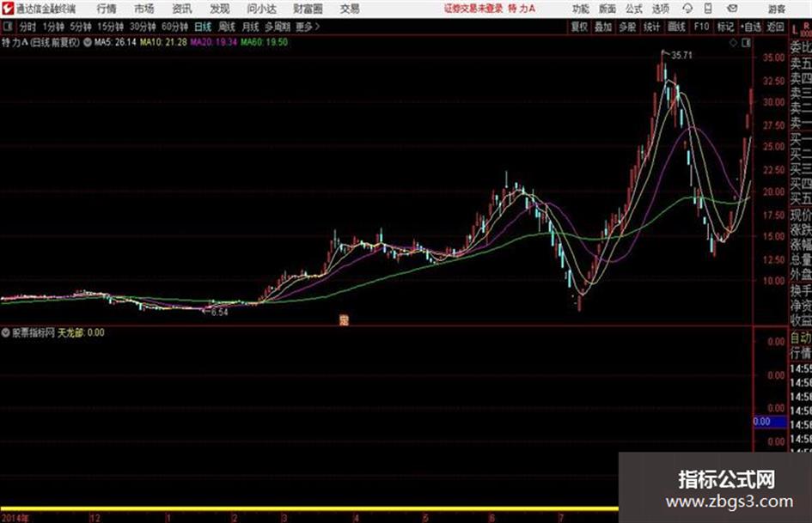Switch to the 1分钟 period tab
The height and width of the screenshot is (523, 812).
pos(53,27)
